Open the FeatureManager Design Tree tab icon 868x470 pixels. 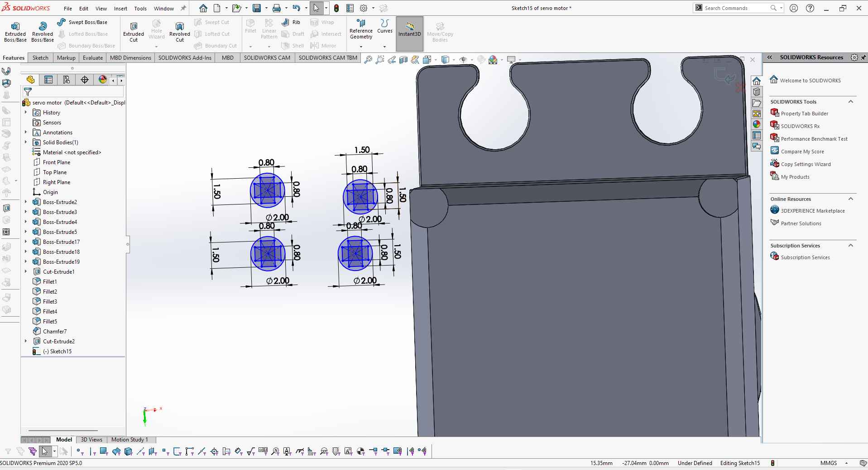pos(30,80)
